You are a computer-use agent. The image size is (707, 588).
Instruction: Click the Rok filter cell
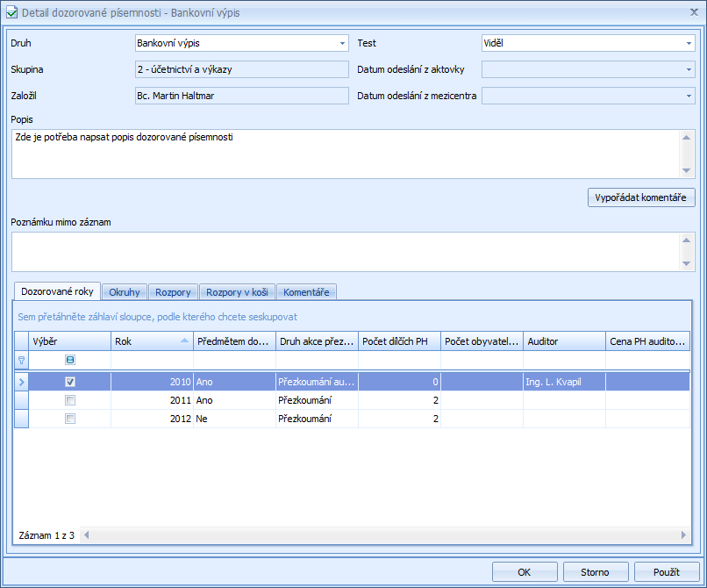tap(152, 360)
